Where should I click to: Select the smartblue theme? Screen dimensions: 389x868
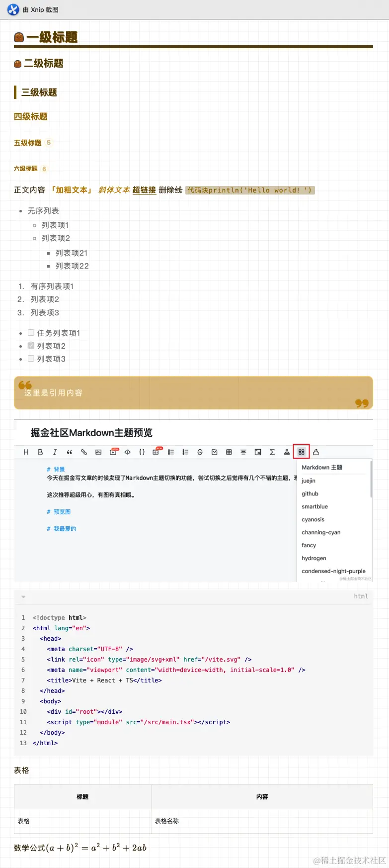point(315,506)
